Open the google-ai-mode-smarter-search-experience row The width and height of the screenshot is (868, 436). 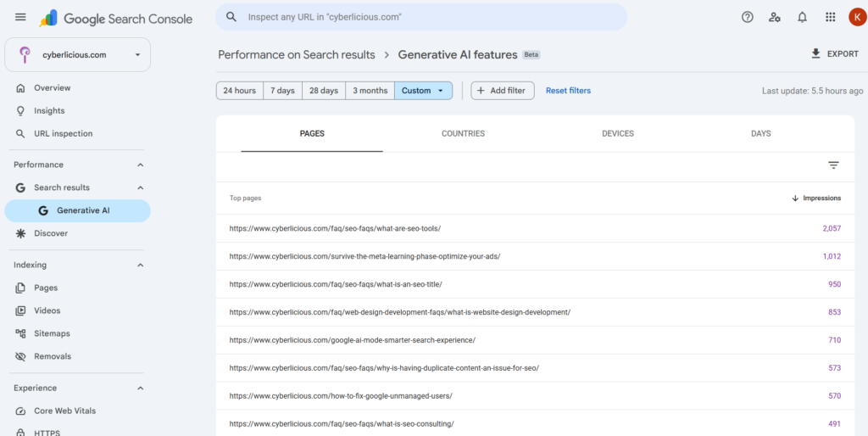click(x=535, y=340)
